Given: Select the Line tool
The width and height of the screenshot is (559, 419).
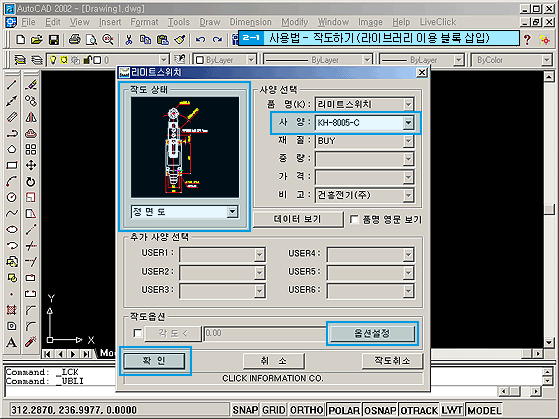Looking at the screenshot, I should click(11, 85).
